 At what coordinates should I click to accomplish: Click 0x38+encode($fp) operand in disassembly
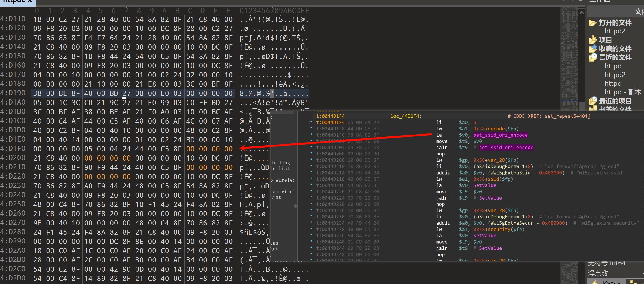point(496,129)
